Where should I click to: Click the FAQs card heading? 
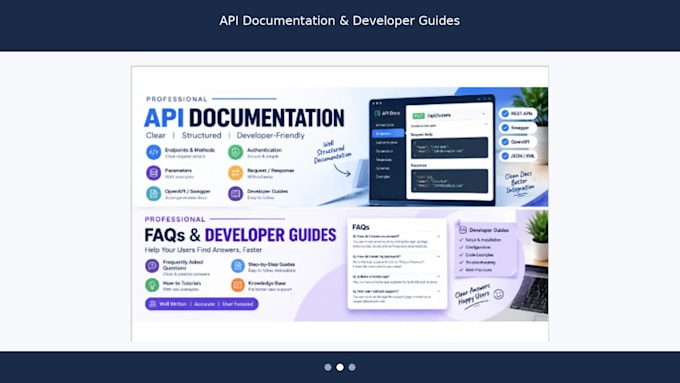(x=361, y=227)
